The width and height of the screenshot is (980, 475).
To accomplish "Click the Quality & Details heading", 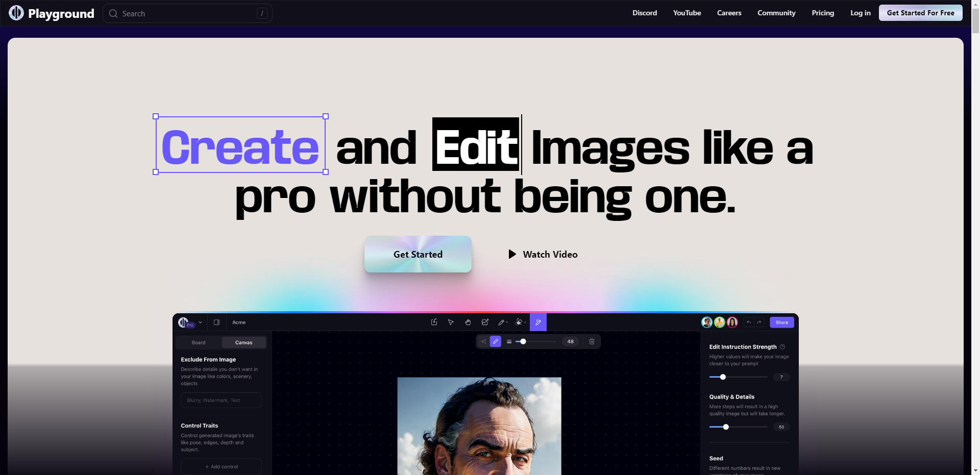I will point(731,396).
